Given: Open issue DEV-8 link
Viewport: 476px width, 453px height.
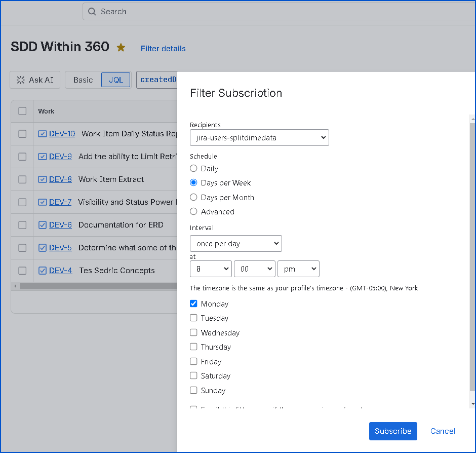Looking at the screenshot, I should point(60,179).
